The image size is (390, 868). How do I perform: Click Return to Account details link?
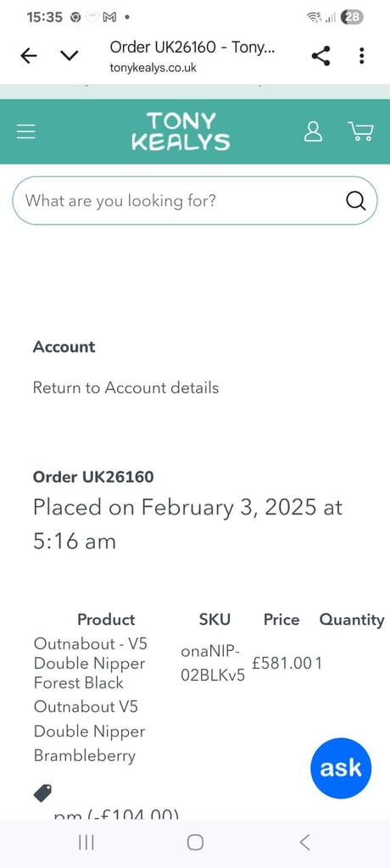point(125,387)
